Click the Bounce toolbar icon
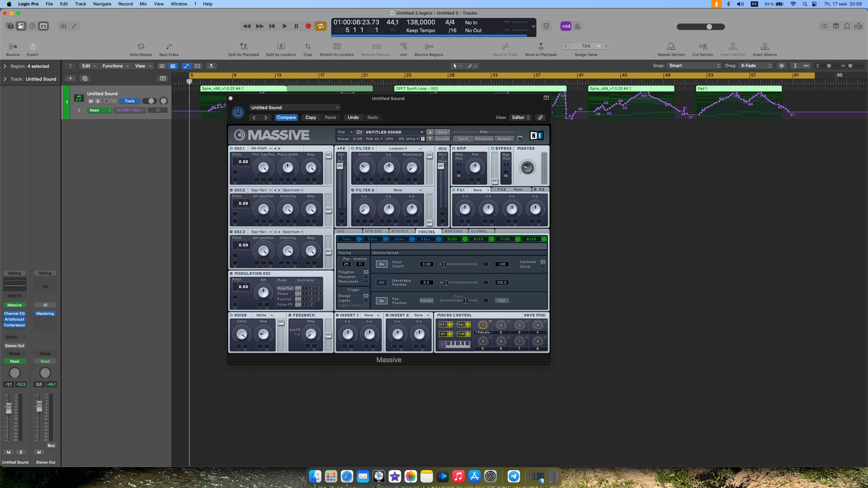The width and height of the screenshot is (868, 488). [13, 46]
